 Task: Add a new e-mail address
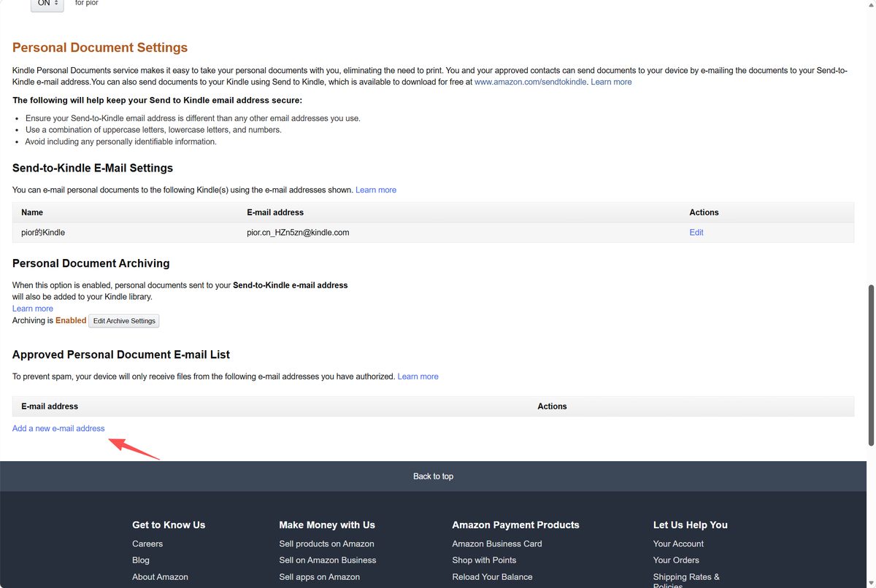[x=58, y=428]
